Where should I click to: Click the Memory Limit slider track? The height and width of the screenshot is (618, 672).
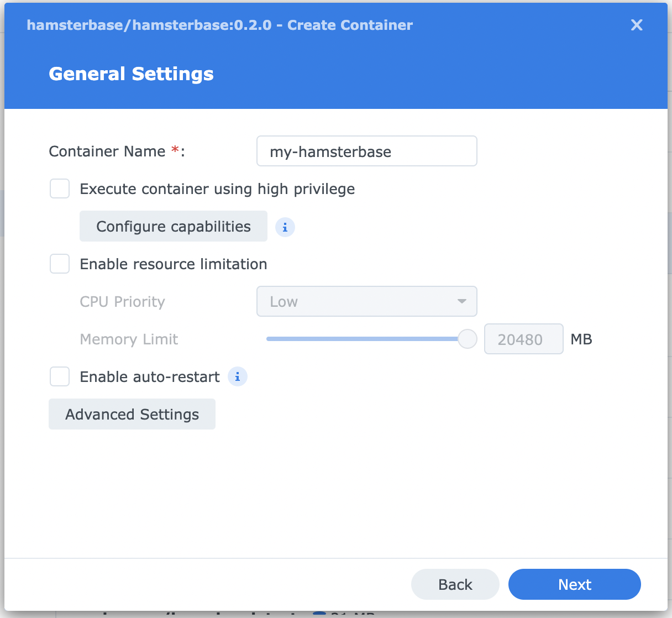coord(359,339)
